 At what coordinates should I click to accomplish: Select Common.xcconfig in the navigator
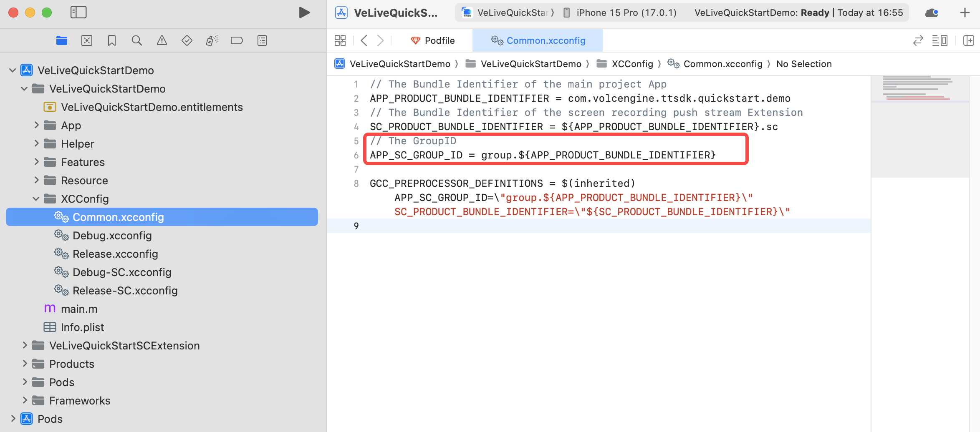tap(162, 217)
